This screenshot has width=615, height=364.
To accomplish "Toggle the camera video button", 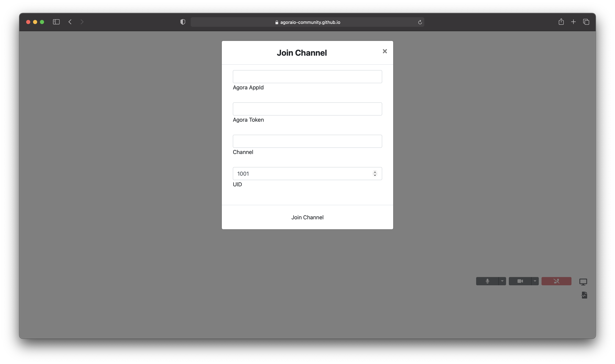I will 520,281.
